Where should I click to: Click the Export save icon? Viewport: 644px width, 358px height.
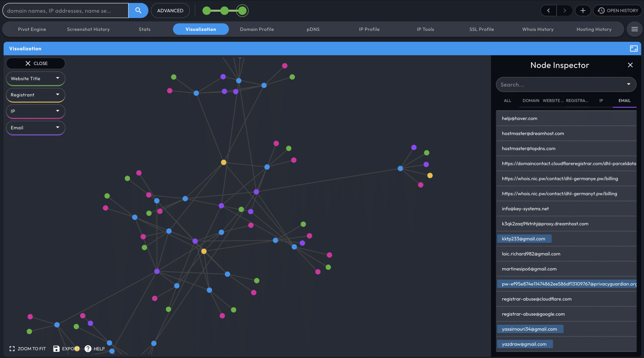coord(56,349)
